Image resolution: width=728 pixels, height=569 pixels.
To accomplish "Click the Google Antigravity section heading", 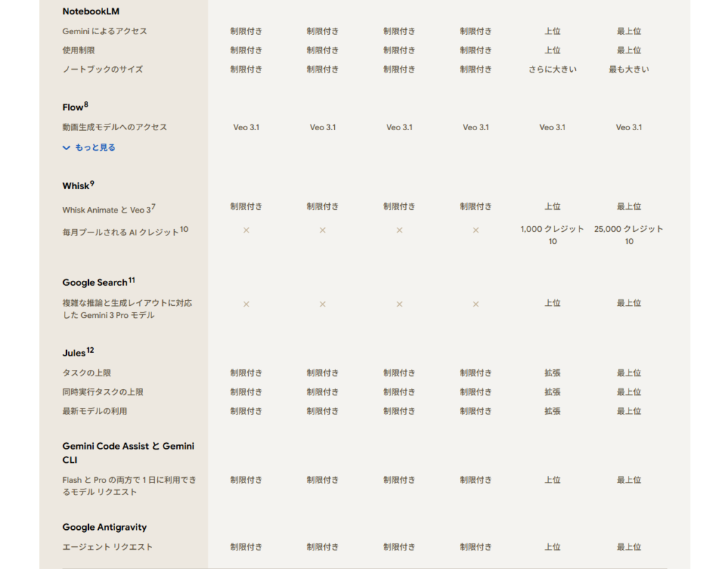I will (105, 528).
